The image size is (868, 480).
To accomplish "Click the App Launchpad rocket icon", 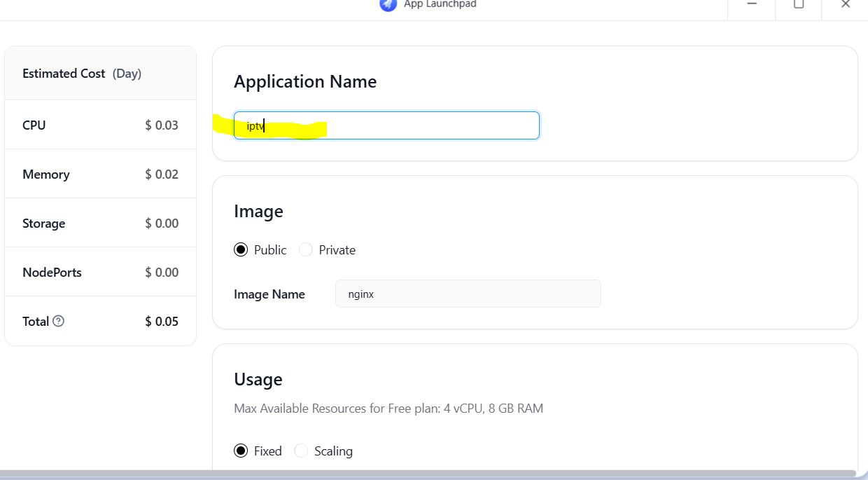I will 388,4.
